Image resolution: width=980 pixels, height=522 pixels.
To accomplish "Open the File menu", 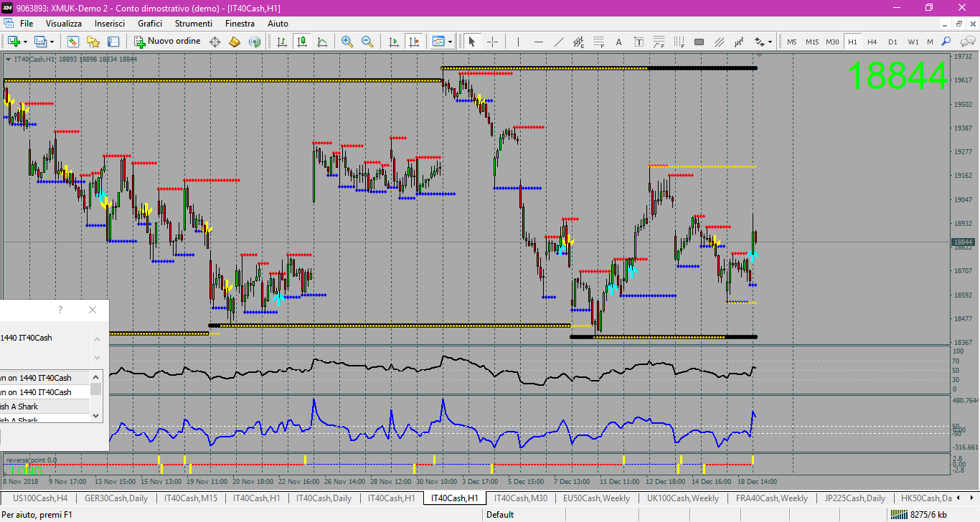I will coord(27,24).
